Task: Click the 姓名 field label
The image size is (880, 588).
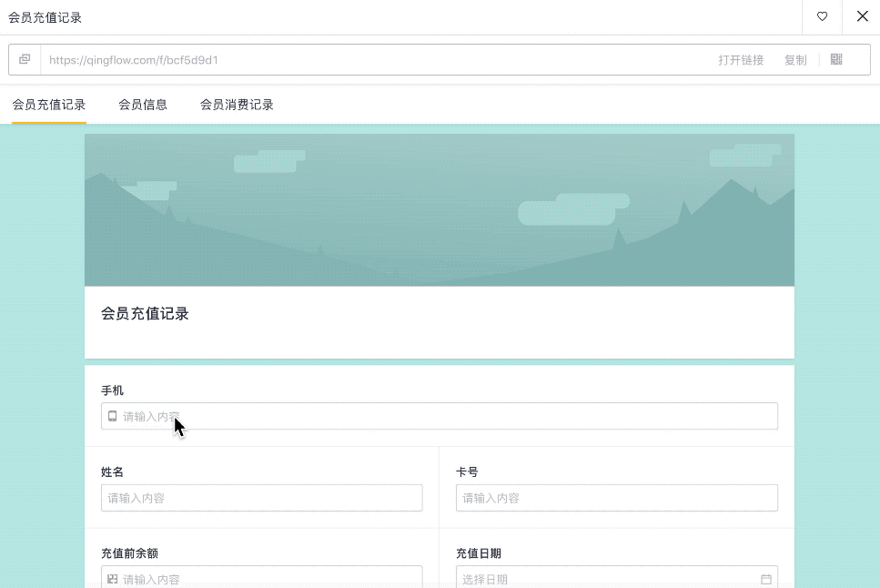Action: pyautogui.click(x=112, y=472)
